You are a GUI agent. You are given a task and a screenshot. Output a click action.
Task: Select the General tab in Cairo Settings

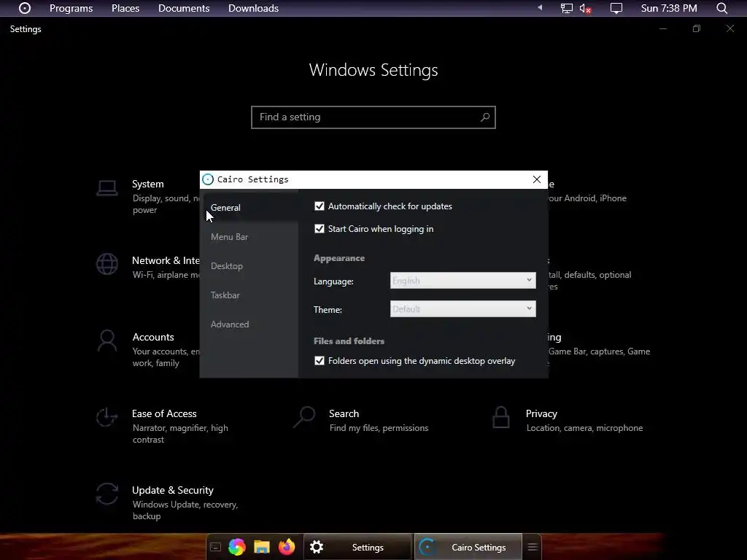coord(249,208)
